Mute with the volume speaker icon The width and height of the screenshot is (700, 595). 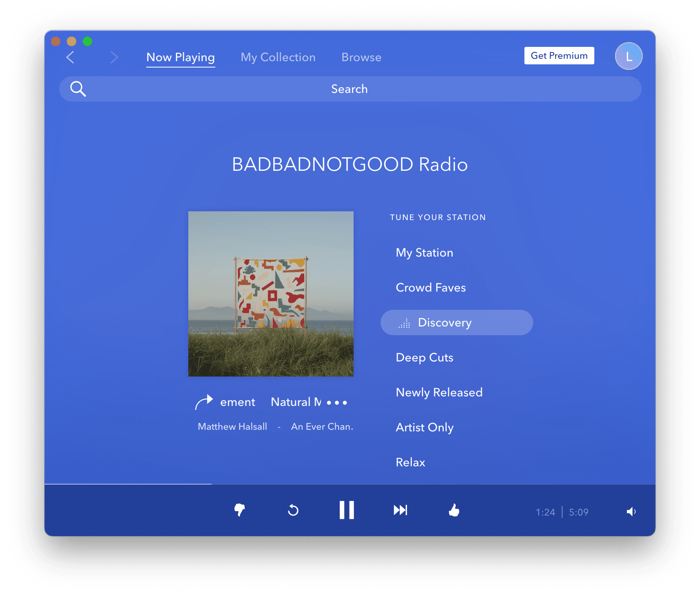point(631,512)
